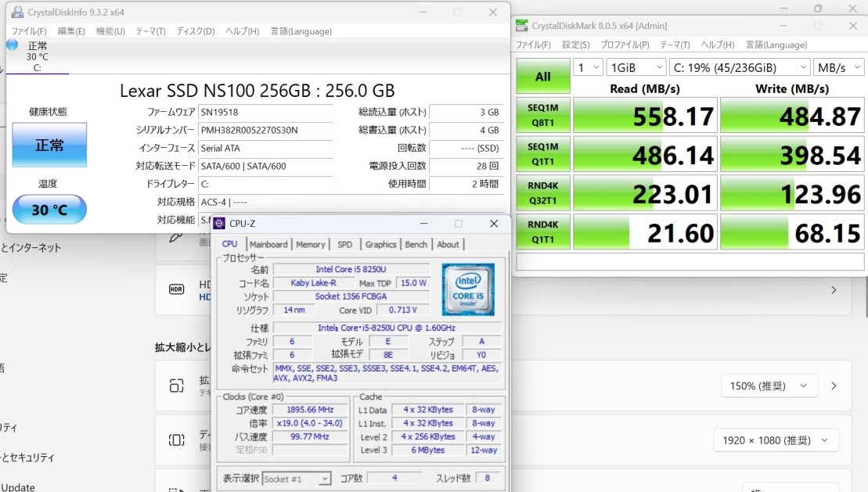Open the ヘルプ(H) menu in CrystalDiskInfo
The width and height of the screenshot is (868, 492).
coord(243,31)
